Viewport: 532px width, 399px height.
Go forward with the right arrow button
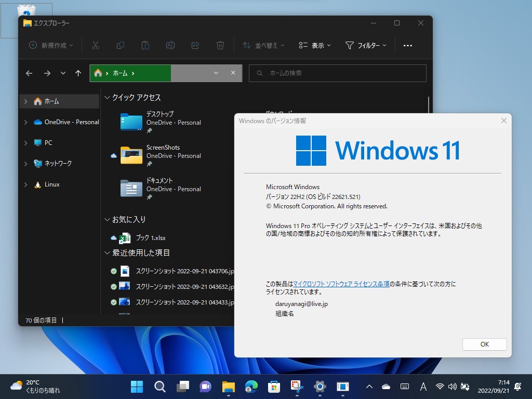(47, 73)
